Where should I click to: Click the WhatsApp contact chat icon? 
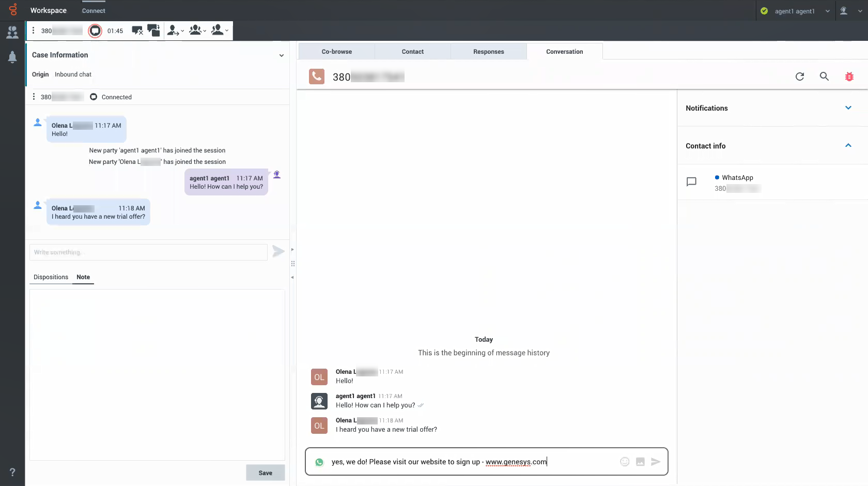click(691, 182)
